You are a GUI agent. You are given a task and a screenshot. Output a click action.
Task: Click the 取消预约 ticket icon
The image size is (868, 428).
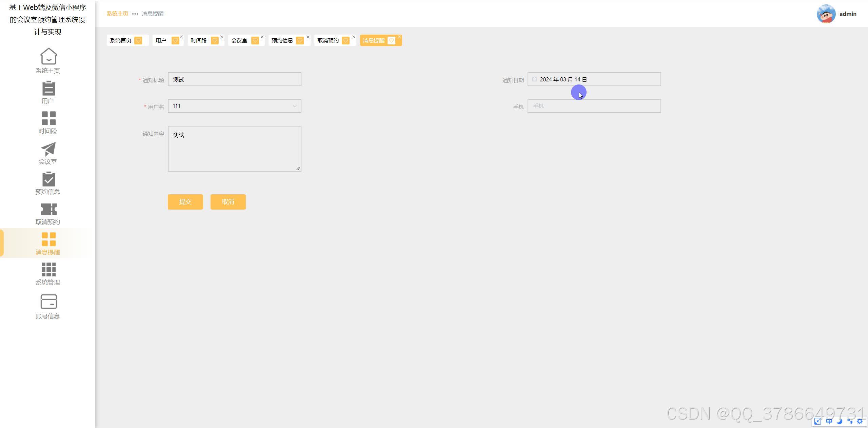tap(48, 209)
